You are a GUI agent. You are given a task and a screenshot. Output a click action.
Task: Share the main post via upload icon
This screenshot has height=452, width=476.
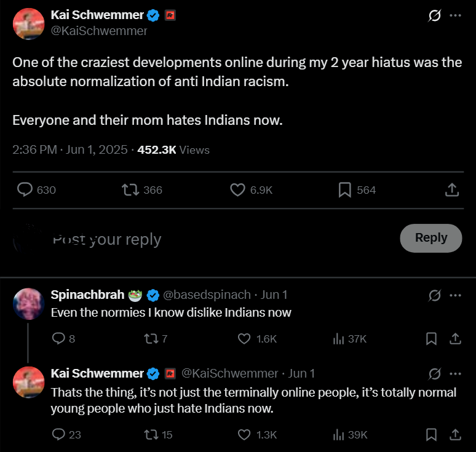(x=452, y=190)
